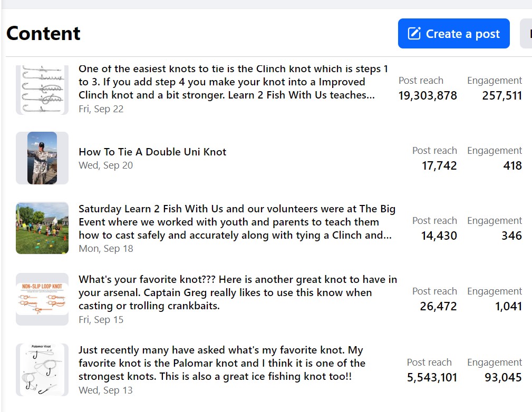View the 5,543,101 post reach stat
The image size is (532, 412).
pos(432,377)
